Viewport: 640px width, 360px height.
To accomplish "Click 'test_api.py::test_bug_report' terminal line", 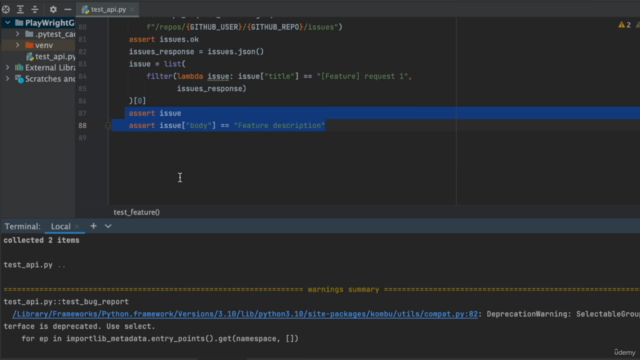I will click(x=66, y=302).
